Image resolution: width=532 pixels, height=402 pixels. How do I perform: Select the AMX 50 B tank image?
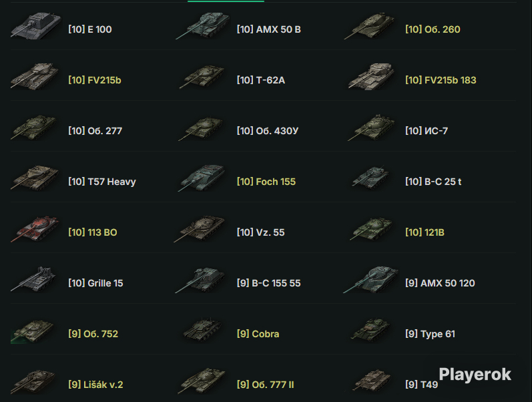[x=203, y=26]
